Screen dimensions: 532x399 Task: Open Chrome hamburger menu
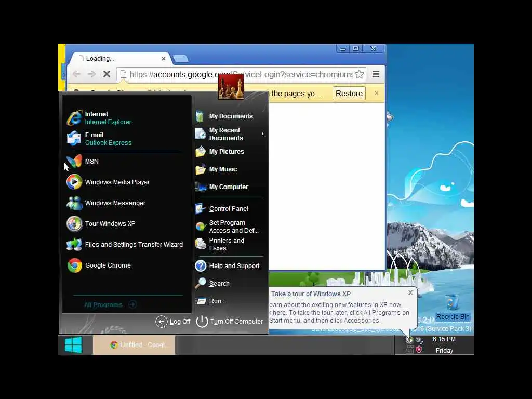376,74
